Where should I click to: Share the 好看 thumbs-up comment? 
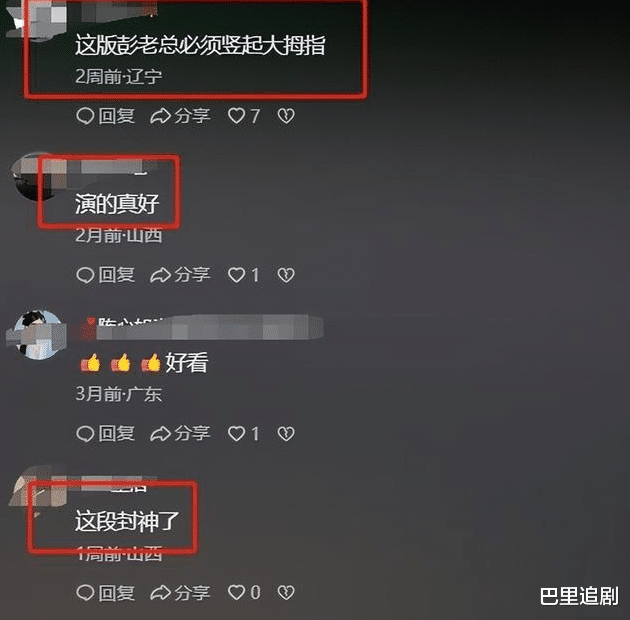pos(180,434)
